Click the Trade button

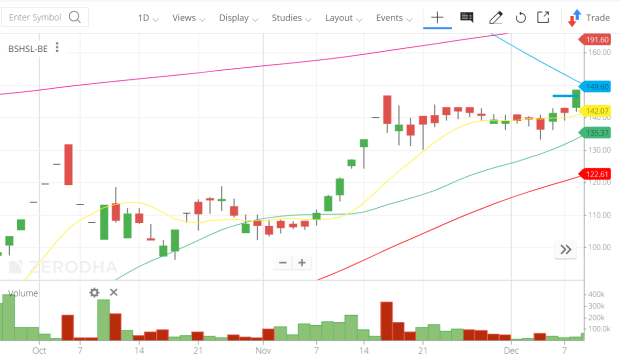point(589,18)
